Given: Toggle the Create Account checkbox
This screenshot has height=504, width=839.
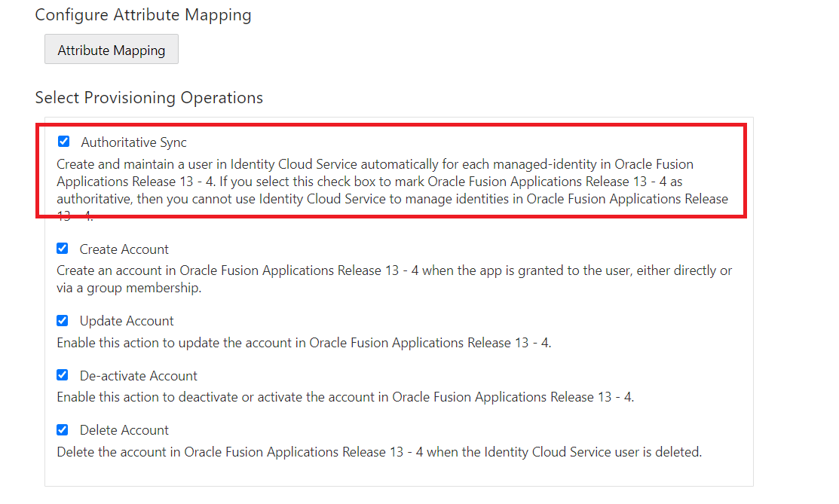Looking at the screenshot, I should [x=63, y=249].
